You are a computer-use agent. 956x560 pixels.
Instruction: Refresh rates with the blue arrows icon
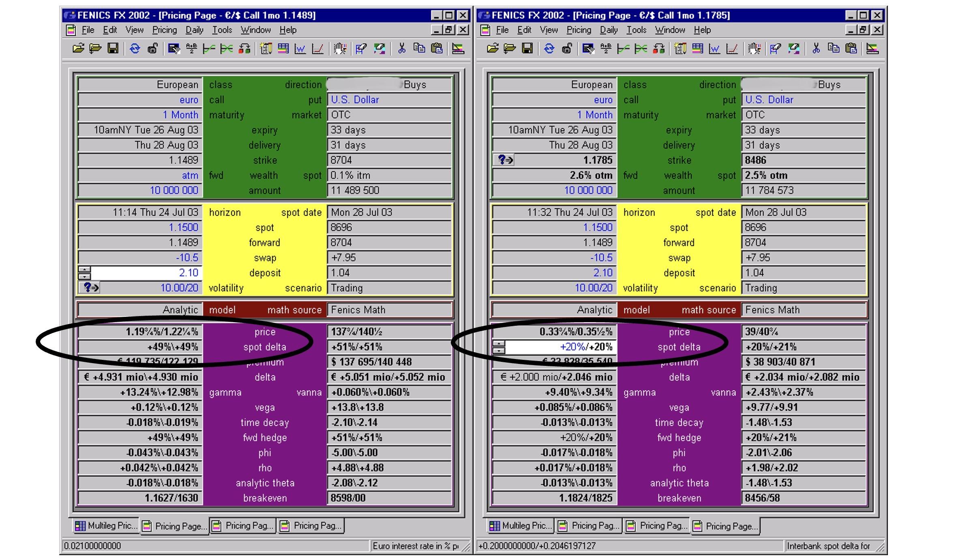point(135,49)
